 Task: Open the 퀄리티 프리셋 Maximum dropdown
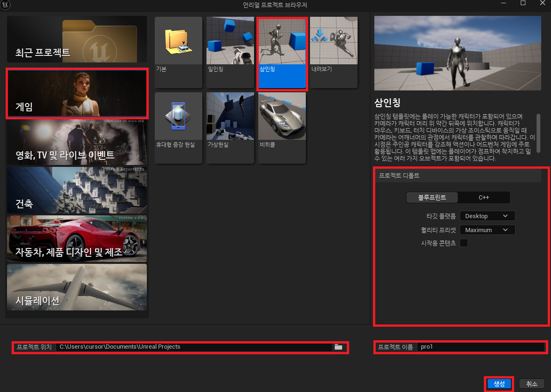(487, 230)
